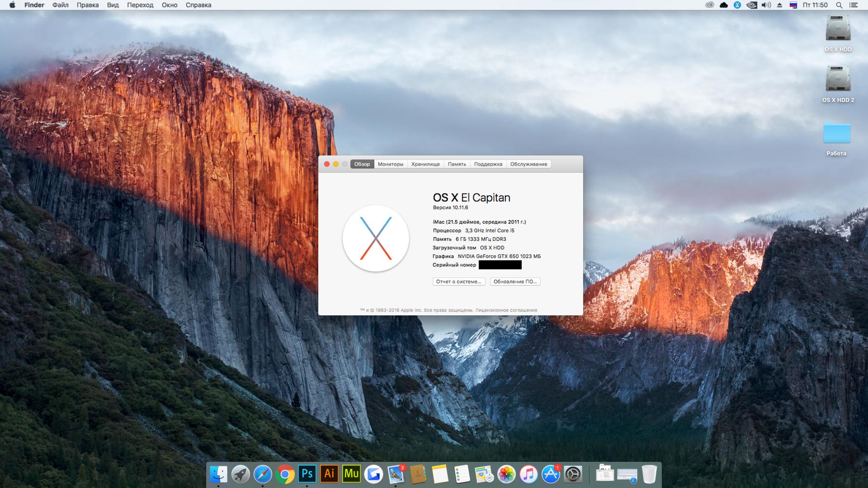Click the Загрузочный том OS X HDD line
Viewport: 868px width, 488px height.
(x=469, y=248)
